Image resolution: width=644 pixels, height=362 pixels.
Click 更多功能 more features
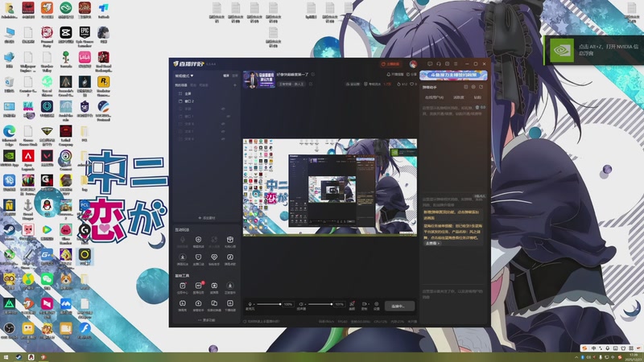[x=207, y=320]
